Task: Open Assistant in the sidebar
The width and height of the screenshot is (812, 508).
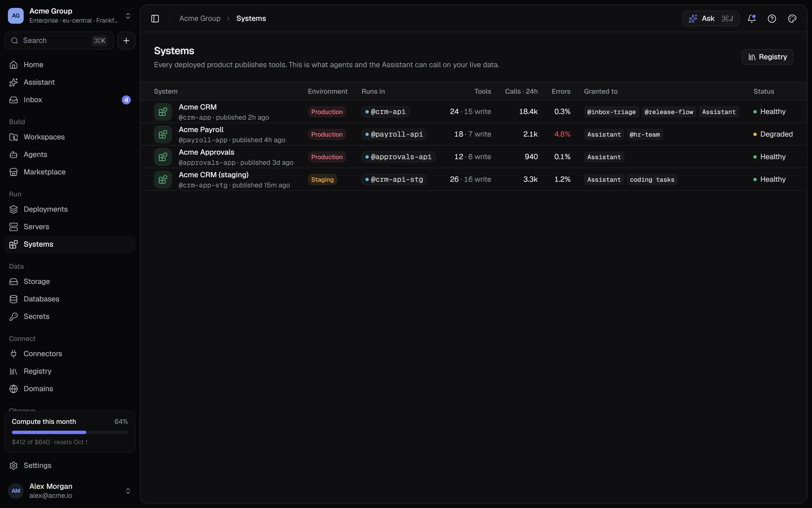Action: coord(70,82)
